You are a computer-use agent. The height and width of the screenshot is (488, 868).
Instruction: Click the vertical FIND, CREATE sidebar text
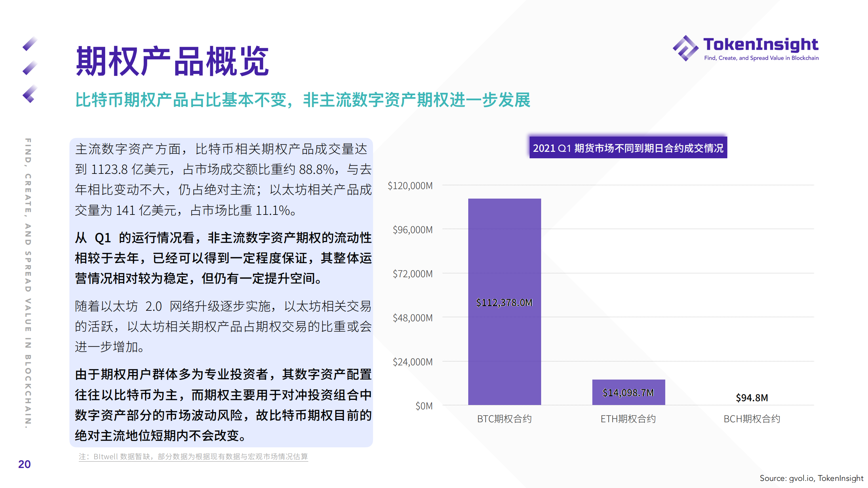click(28, 283)
